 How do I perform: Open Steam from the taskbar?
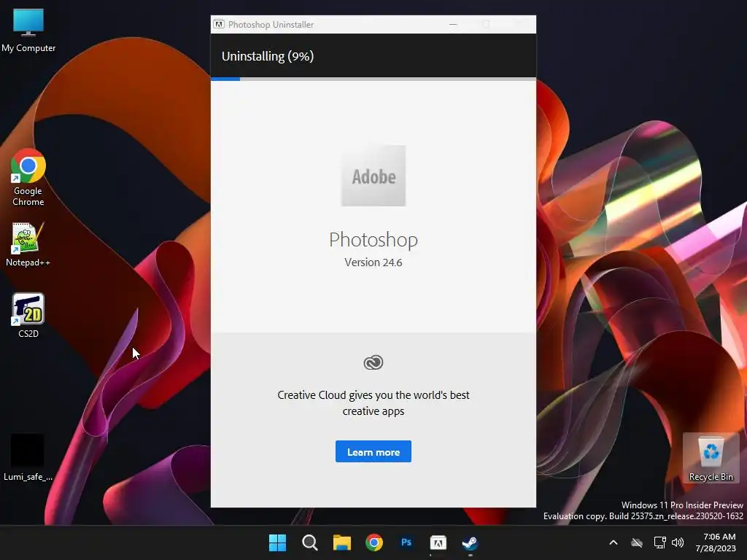pos(471,542)
